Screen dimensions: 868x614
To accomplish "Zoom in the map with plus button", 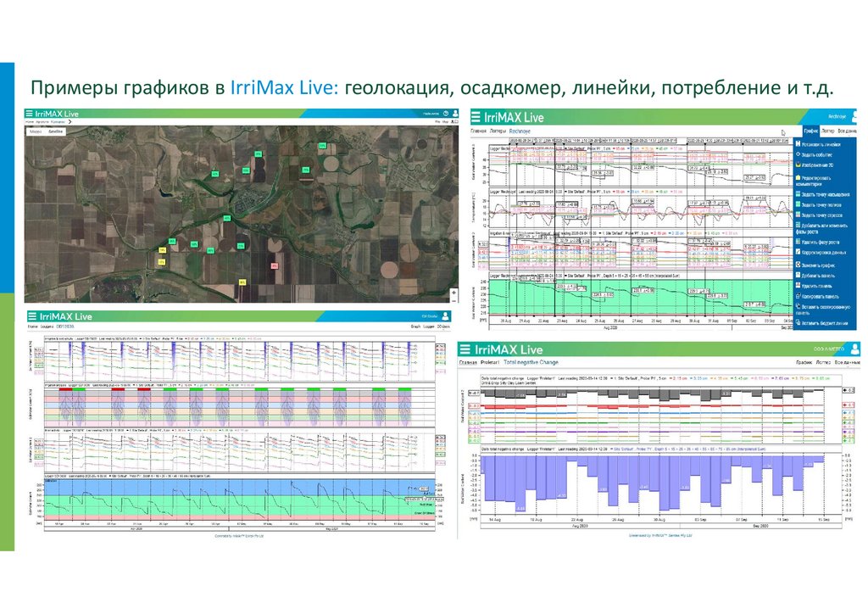I will click(x=453, y=293).
